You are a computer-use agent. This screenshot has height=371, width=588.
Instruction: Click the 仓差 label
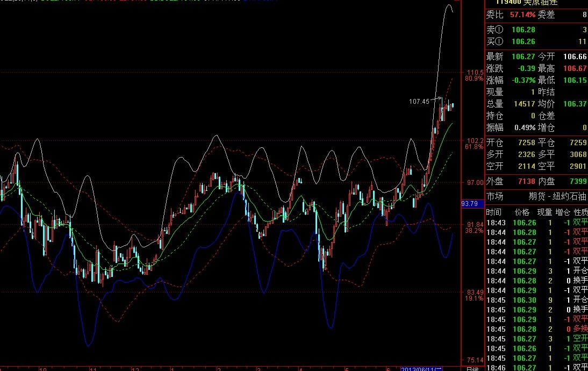pyautogui.click(x=547, y=116)
